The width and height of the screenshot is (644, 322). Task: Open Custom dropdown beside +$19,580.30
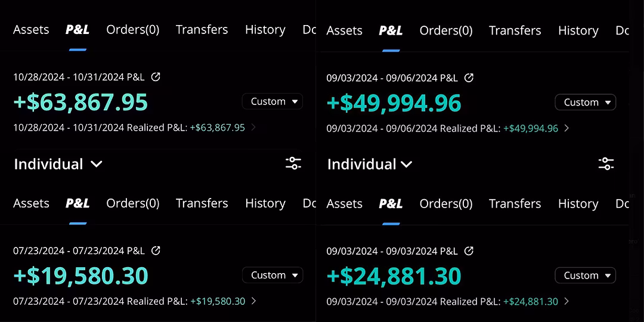coord(273,275)
